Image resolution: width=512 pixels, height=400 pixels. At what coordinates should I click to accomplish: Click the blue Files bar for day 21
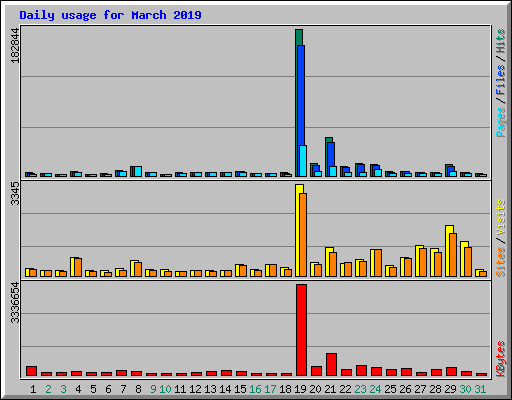pos(331,154)
